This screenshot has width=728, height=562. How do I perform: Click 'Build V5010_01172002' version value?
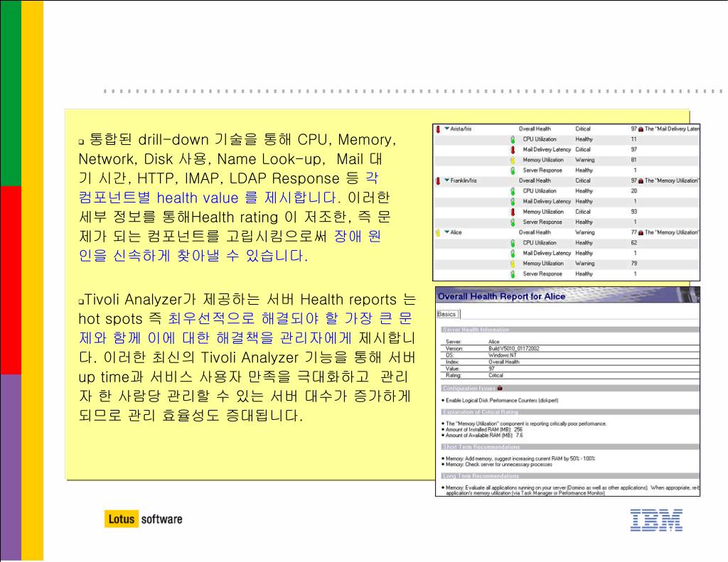pos(513,349)
